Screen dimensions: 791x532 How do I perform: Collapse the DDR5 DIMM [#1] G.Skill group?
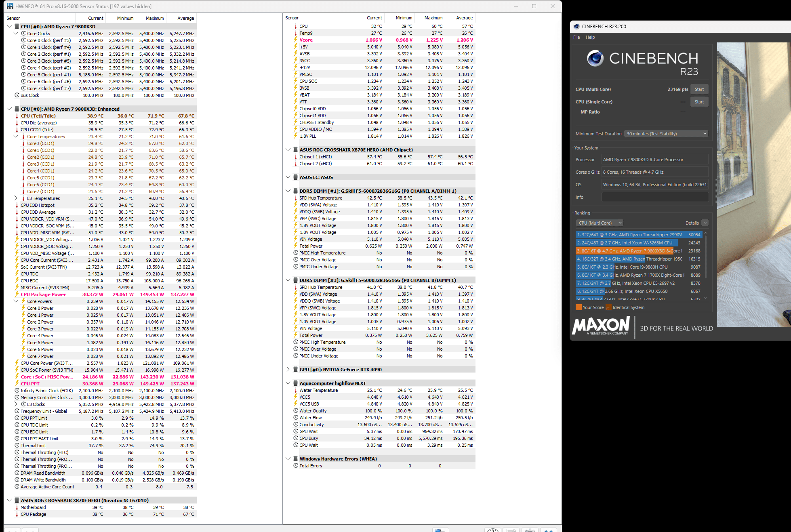pos(288,191)
